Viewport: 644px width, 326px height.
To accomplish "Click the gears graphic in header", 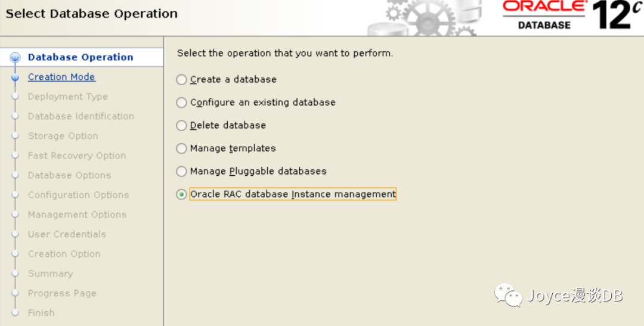I will click(426, 18).
